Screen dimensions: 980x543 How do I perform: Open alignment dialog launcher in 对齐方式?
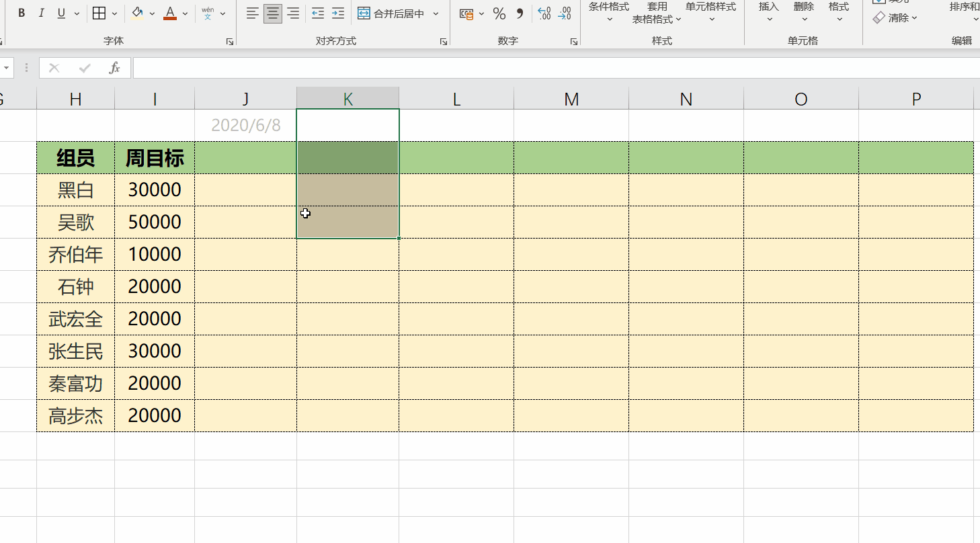pyautogui.click(x=443, y=42)
